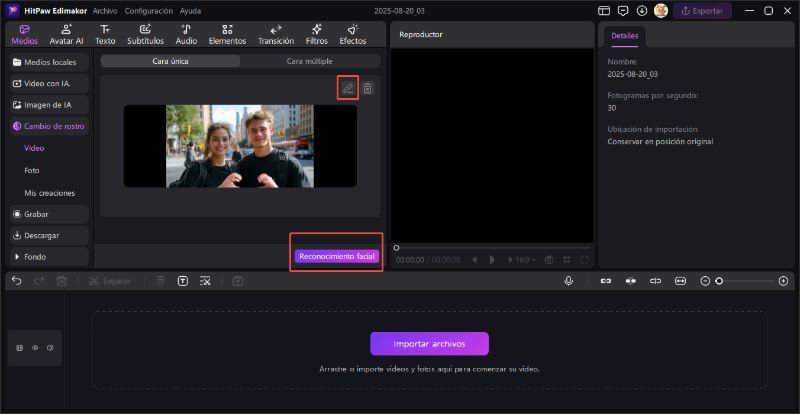The width and height of the screenshot is (800, 414).
Task: Open the Configuración menu
Action: click(x=148, y=11)
